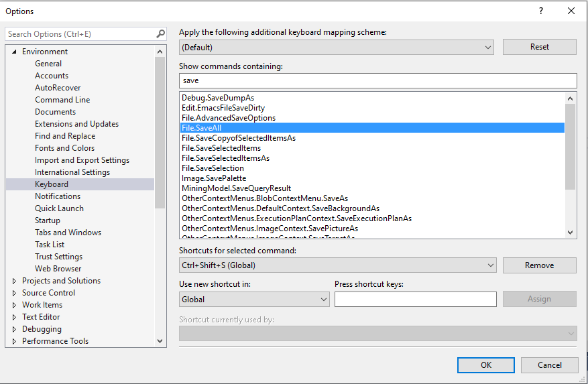Select Quick Launch in the options tree
The height and width of the screenshot is (384, 588).
[x=59, y=208]
